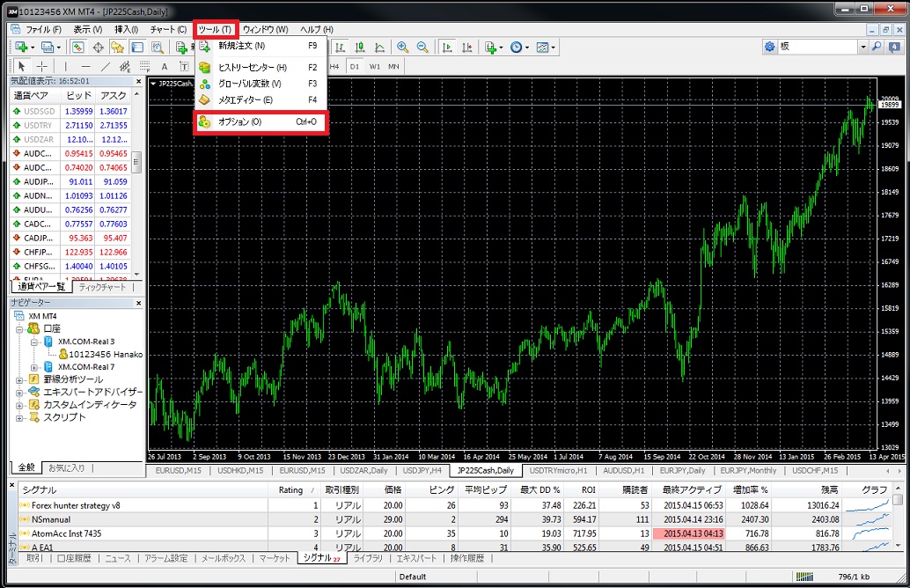Open the indicators list dropdown
Image resolution: width=910 pixels, height=588 pixels.
[x=494, y=47]
